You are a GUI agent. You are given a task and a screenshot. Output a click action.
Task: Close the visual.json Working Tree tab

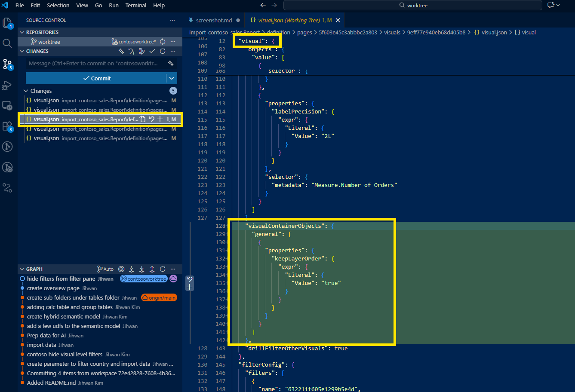pyautogui.click(x=338, y=20)
